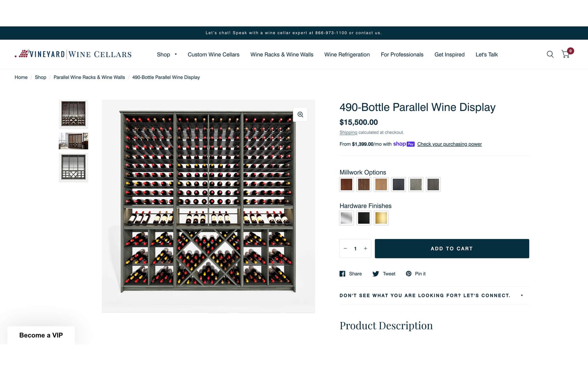Viewport: 588px width, 371px height.
Task: Open the Shop dropdown menu
Action: [x=167, y=54]
